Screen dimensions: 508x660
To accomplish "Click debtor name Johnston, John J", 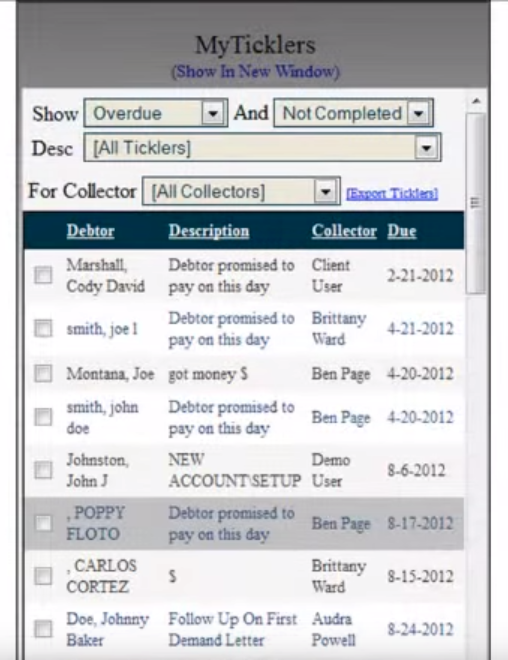I will pyautogui.click(x=98, y=470).
